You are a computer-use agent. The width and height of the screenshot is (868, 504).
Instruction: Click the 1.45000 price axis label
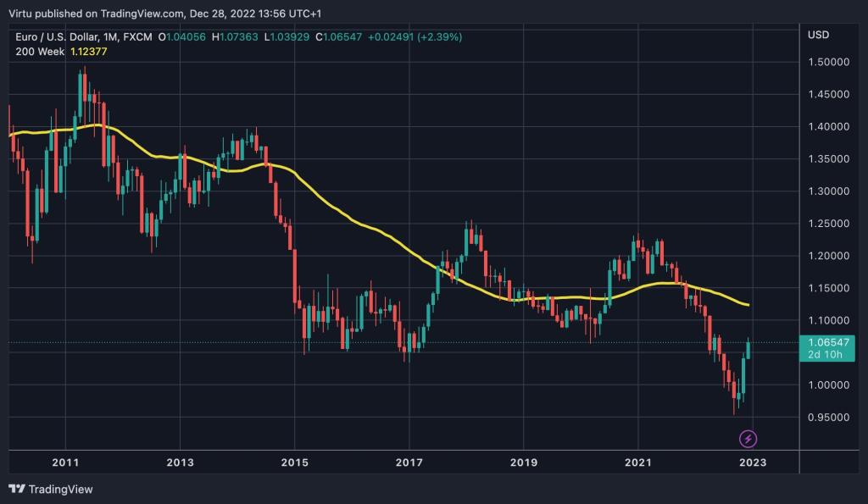coord(829,94)
